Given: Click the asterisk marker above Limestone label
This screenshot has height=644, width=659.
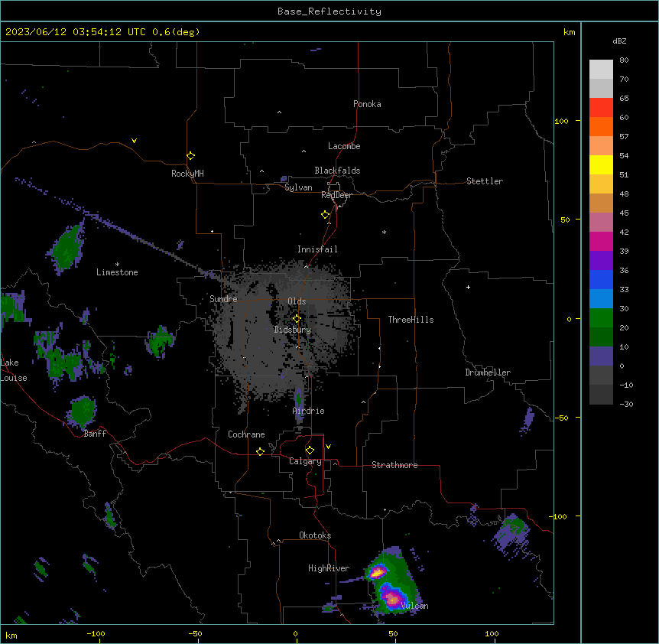Looking at the screenshot, I should point(117,265).
